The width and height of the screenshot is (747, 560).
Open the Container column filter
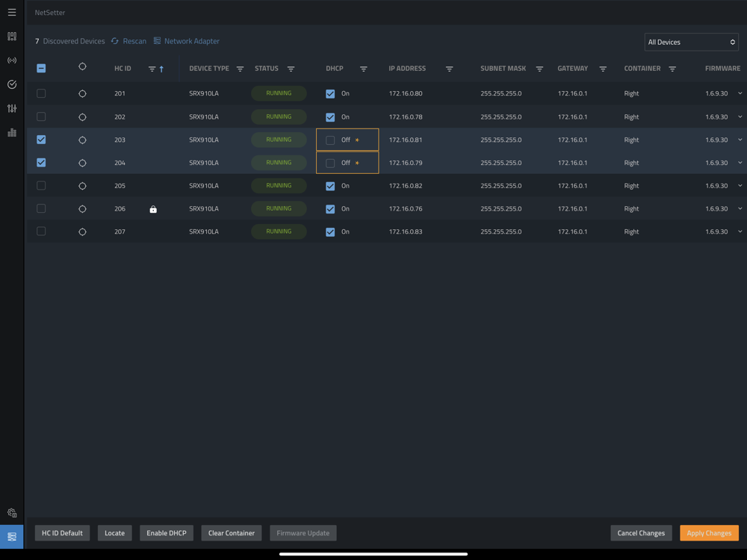pos(672,69)
